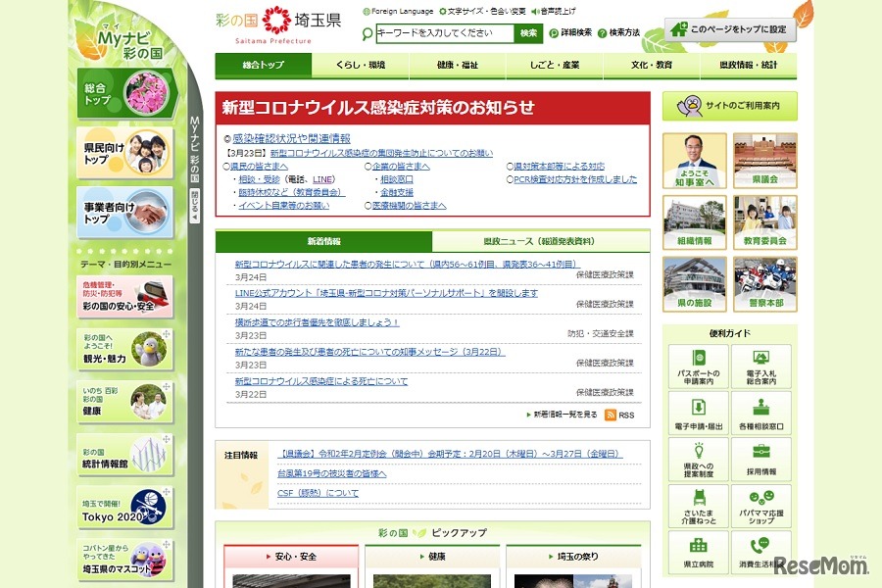
Task: Select the lightbulb icon for 県政への提案制度
Action: 698,449
